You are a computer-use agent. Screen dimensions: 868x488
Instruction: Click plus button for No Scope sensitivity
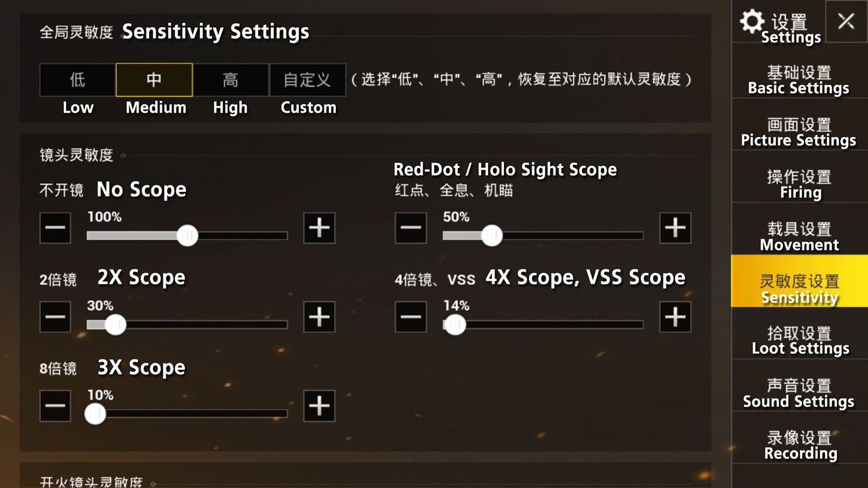click(x=319, y=228)
